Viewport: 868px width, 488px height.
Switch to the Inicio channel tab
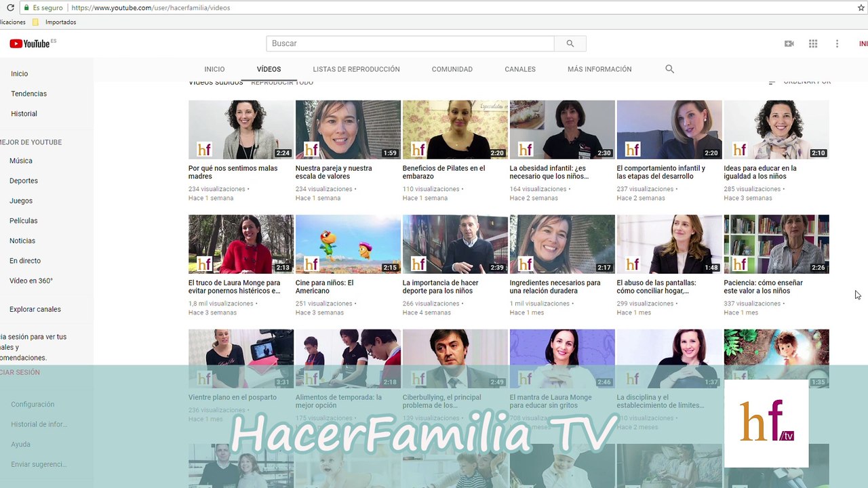tap(214, 69)
